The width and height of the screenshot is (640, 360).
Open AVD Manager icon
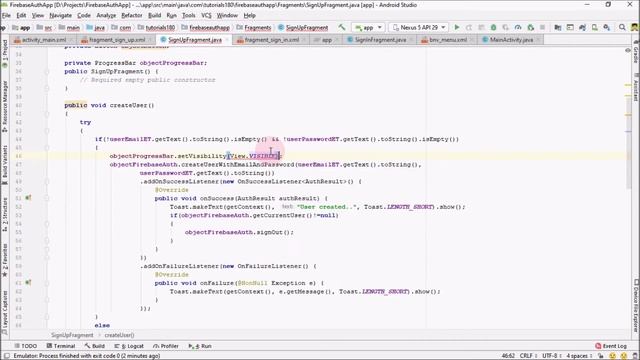coord(595,27)
